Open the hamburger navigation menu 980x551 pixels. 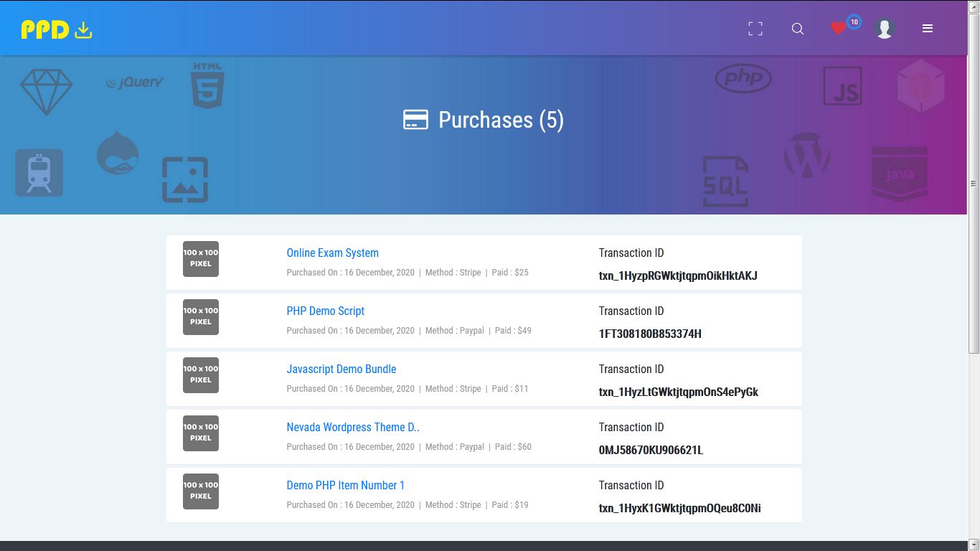[928, 29]
